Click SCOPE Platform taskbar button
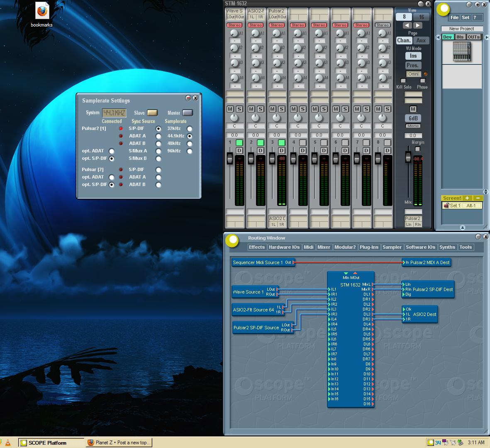 51,443
